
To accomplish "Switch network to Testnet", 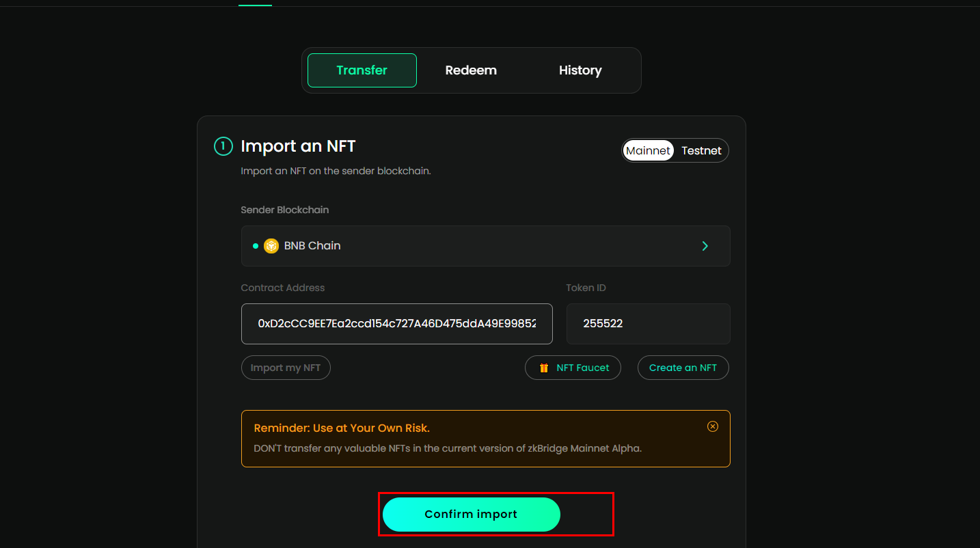I will (701, 150).
